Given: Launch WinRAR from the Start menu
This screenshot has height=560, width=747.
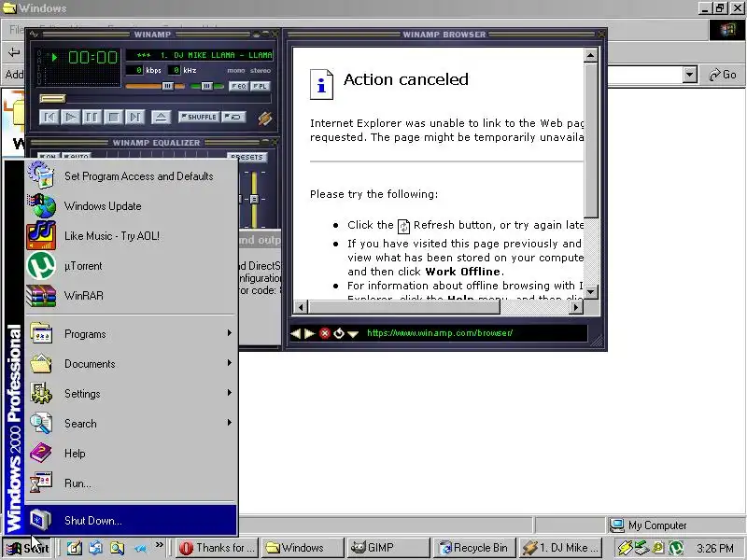Looking at the screenshot, I should pos(131,295).
